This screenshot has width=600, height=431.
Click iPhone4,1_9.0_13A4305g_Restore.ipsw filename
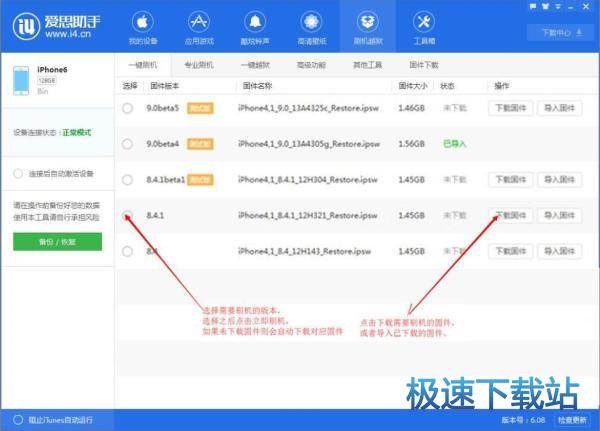point(309,144)
